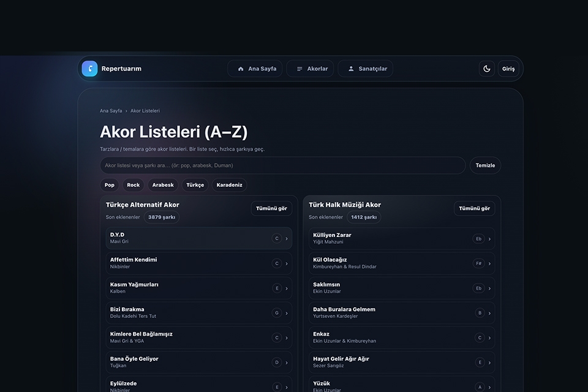This screenshot has height=392, width=588.
Task: Toggle the Karadeniz filter chip
Action: click(229, 185)
